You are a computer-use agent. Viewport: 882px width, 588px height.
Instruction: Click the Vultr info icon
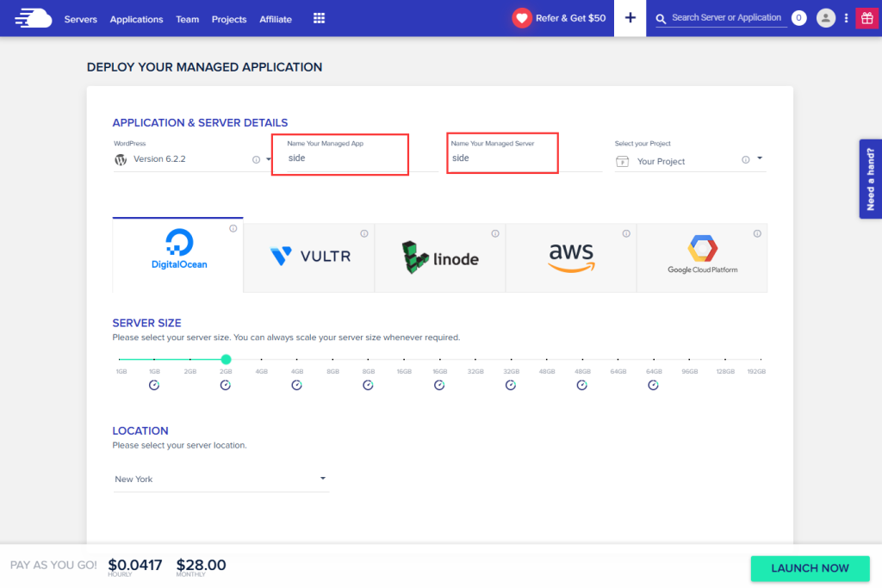[x=364, y=233]
